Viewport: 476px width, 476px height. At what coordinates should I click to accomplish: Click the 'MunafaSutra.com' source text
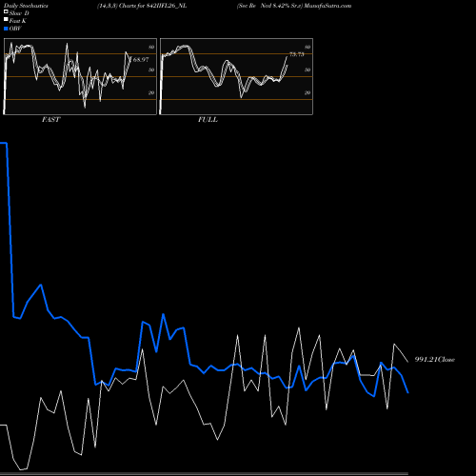327,6
